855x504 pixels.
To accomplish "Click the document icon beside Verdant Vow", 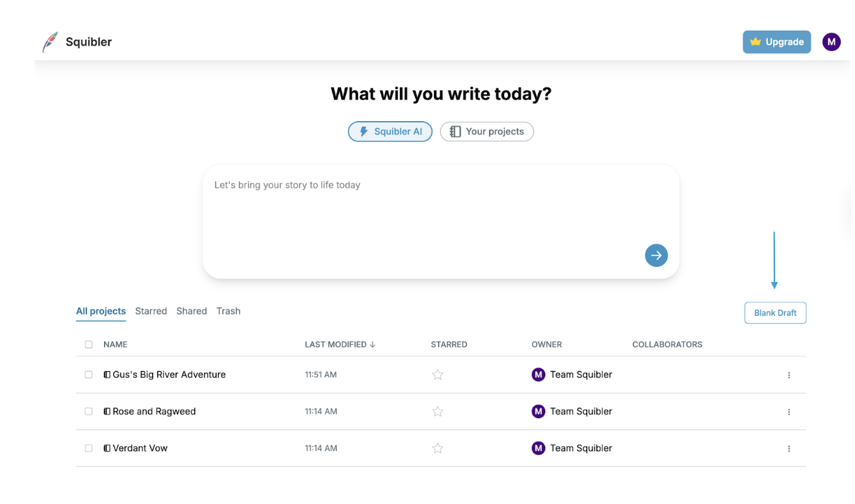I will (107, 448).
